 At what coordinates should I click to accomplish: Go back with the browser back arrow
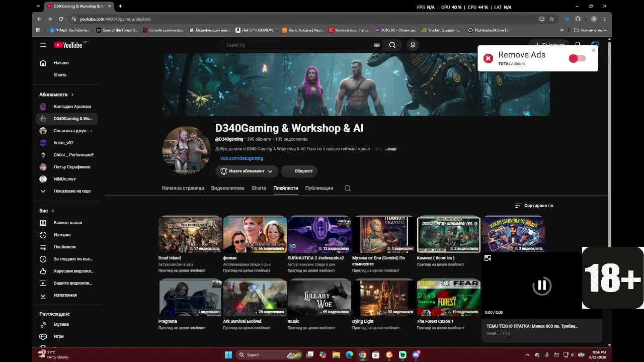click(x=39, y=19)
